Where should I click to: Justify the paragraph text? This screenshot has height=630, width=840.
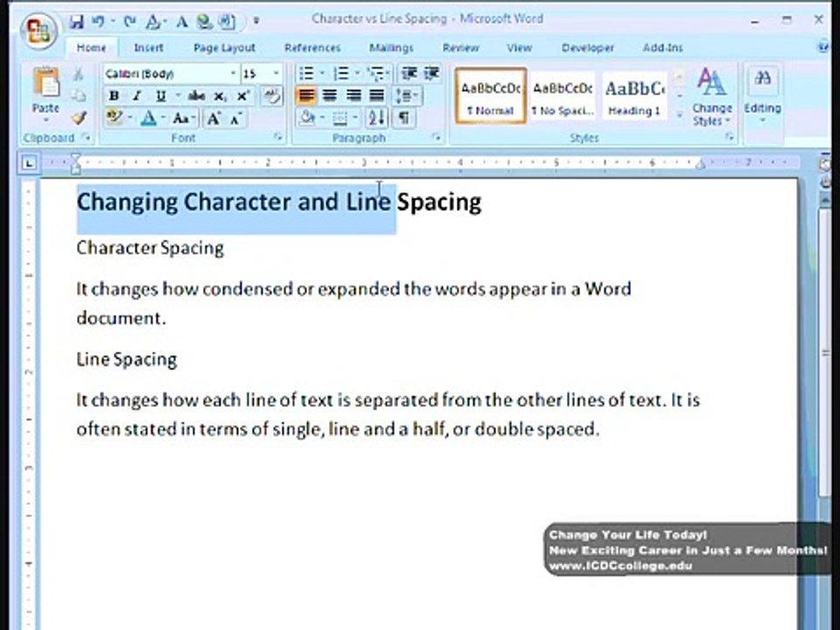[x=376, y=96]
